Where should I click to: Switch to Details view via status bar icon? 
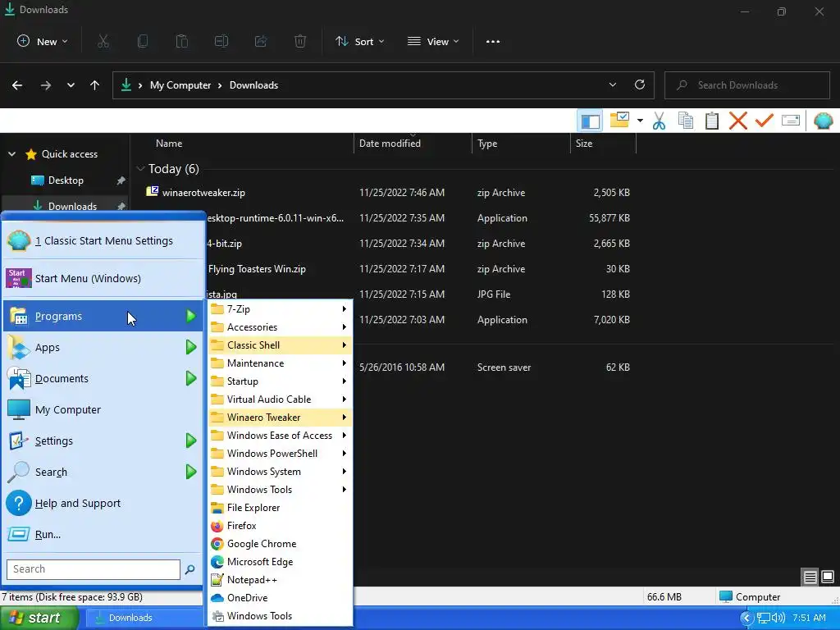click(x=810, y=577)
